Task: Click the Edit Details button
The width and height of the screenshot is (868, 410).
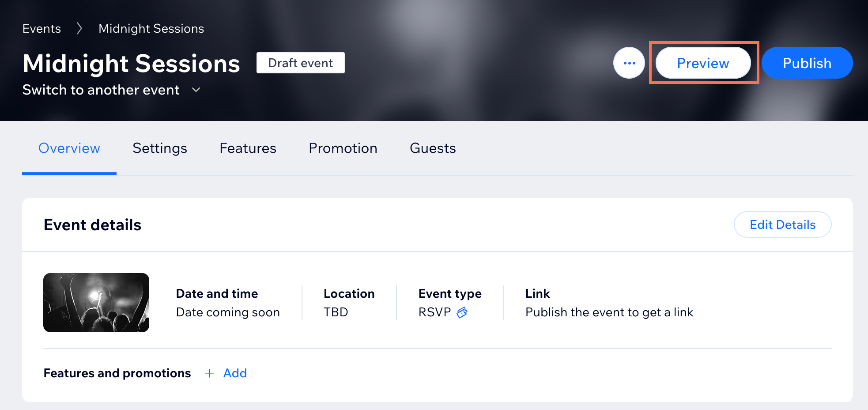Action: pyautogui.click(x=783, y=224)
